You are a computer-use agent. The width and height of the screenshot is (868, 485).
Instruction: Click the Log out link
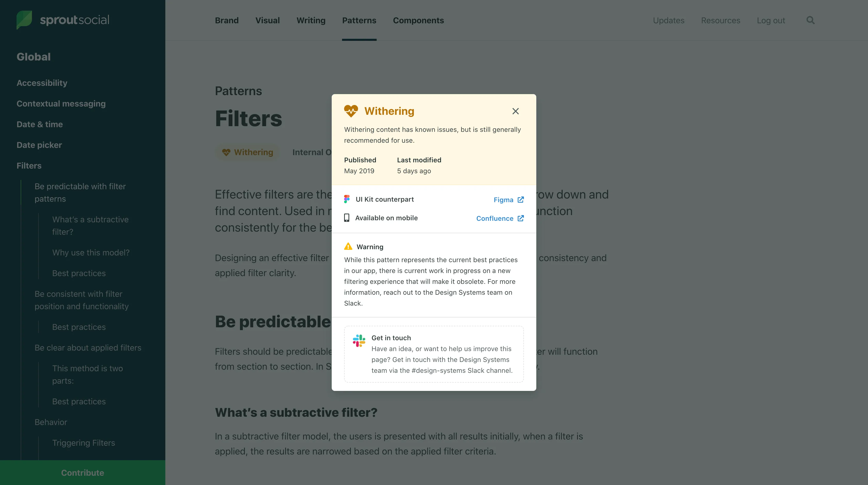pos(771,20)
